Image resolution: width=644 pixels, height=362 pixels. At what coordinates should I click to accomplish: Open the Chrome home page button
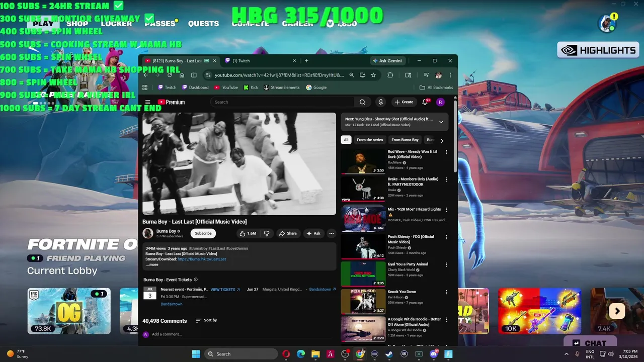point(182,75)
